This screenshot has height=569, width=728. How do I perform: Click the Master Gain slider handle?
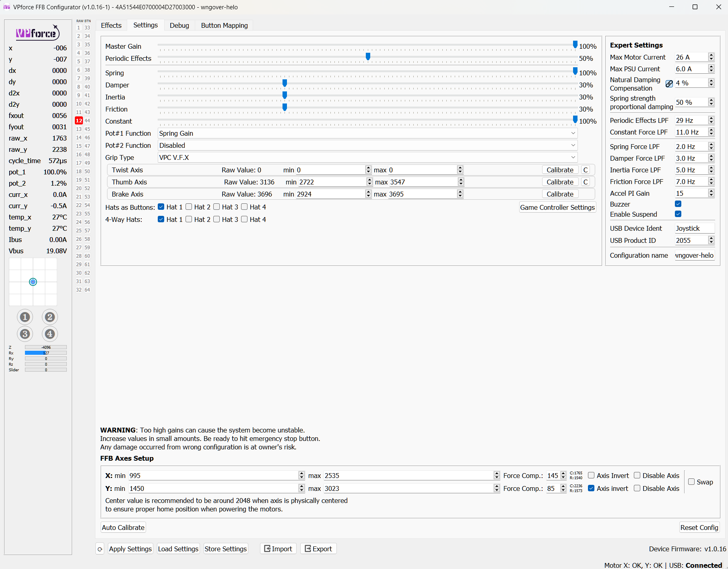(575, 44)
